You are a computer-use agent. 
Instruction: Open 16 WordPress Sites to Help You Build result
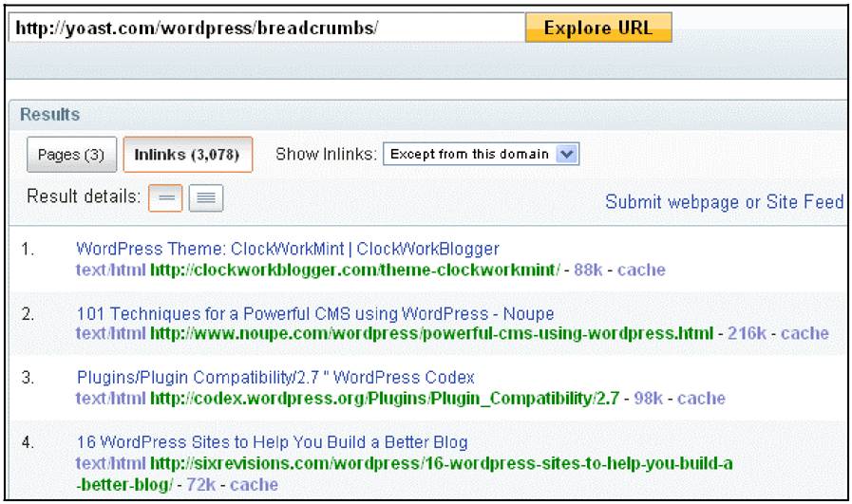(x=272, y=442)
